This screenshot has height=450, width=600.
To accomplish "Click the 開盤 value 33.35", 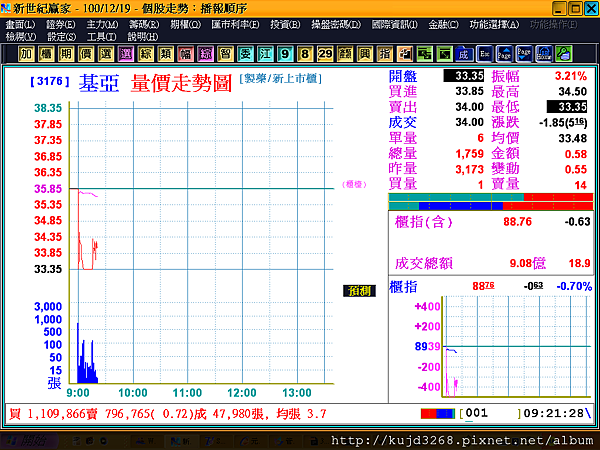I will (464, 76).
